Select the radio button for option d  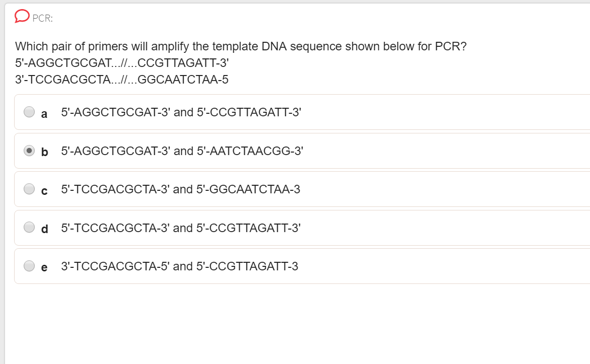point(29,227)
